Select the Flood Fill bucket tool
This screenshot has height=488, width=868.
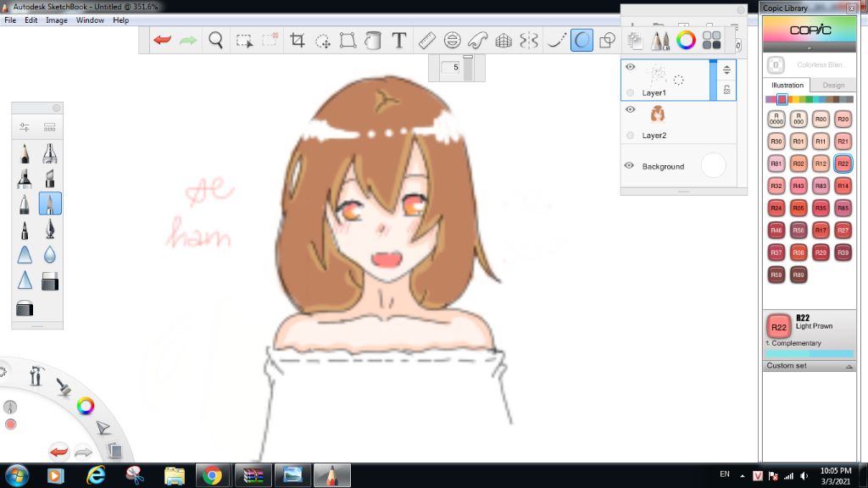tap(373, 40)
